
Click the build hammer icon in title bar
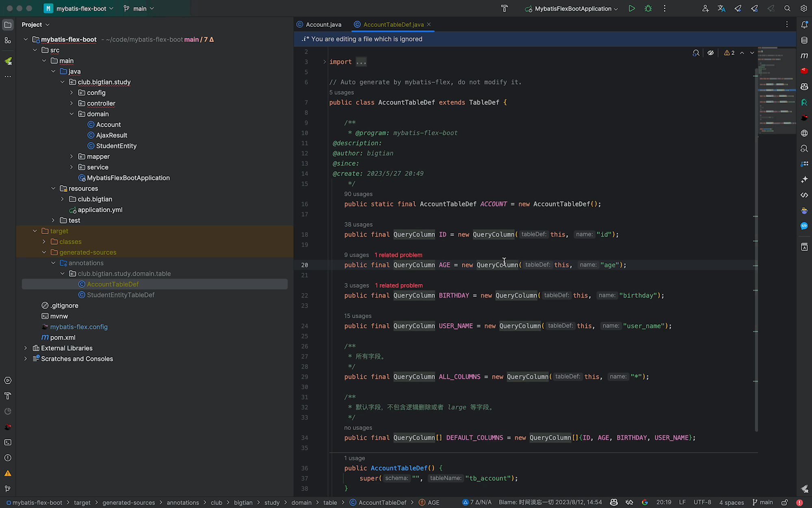(x=504, y=9)
